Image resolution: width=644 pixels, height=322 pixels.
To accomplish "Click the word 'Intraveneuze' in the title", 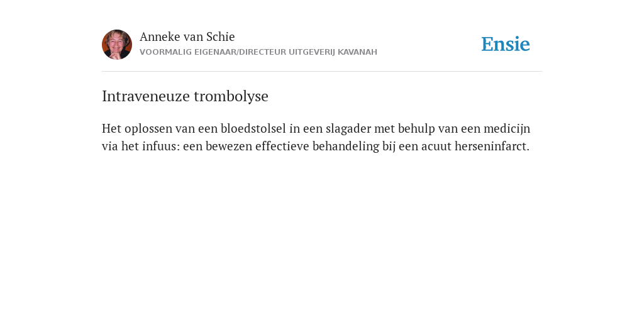I will [x=146, y=96].
